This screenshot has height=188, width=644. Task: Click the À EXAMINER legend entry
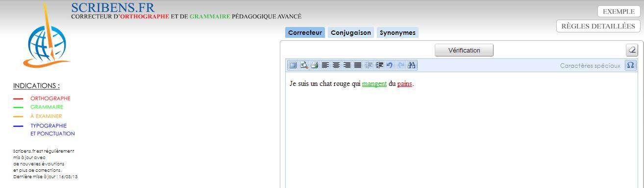[46, 116]
